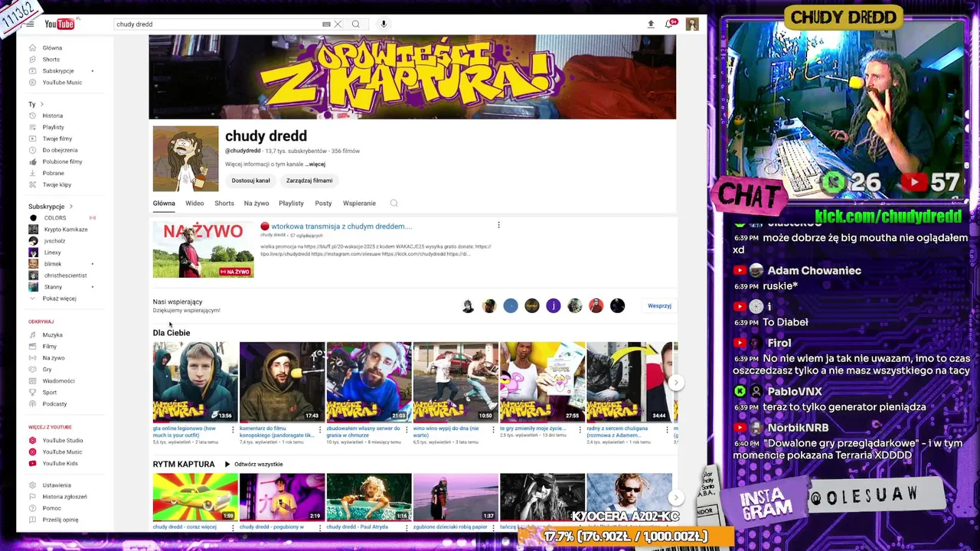Open options for wino wino wypij video
Screen dimensions: 980x551
pyautogui.click(x=493, y=429)
